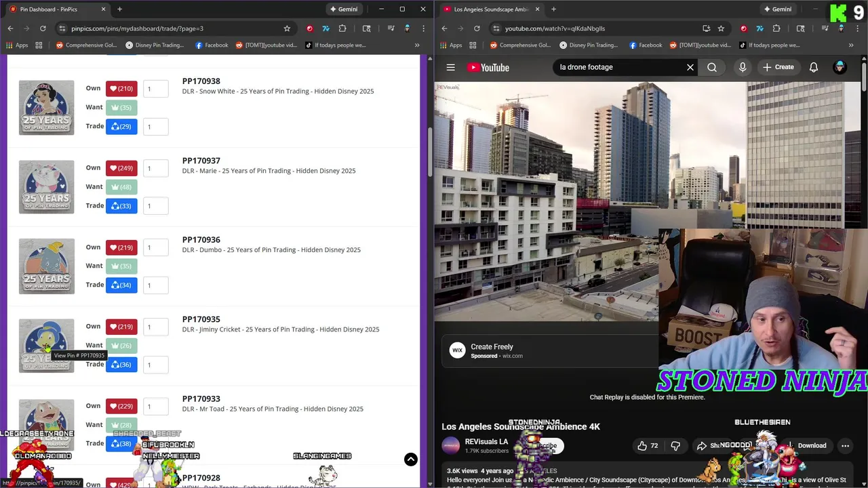The width and height of the screenshot is (868, 488).
Task: Open Disney Pin Trading bookmark in left window
Action: pyautogui.click(x=155, y=45)
